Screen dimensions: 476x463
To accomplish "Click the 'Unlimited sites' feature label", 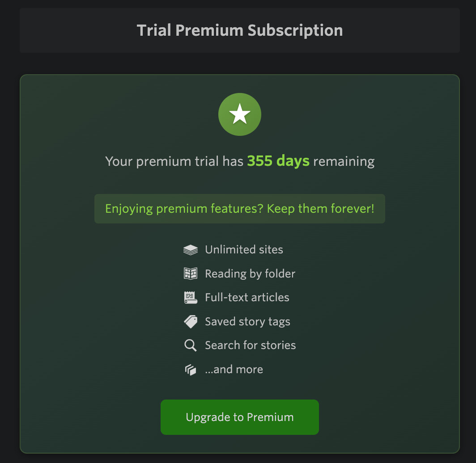I will pos(244,250).
